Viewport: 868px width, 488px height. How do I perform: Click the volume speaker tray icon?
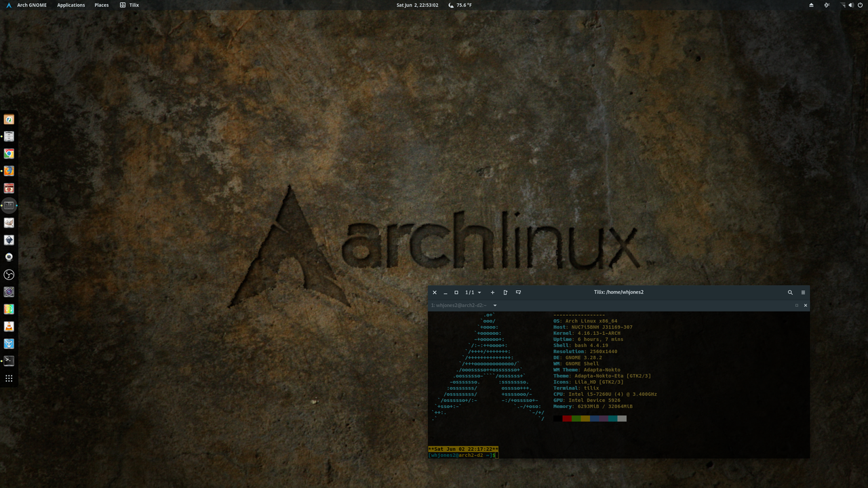coord(851,5)
